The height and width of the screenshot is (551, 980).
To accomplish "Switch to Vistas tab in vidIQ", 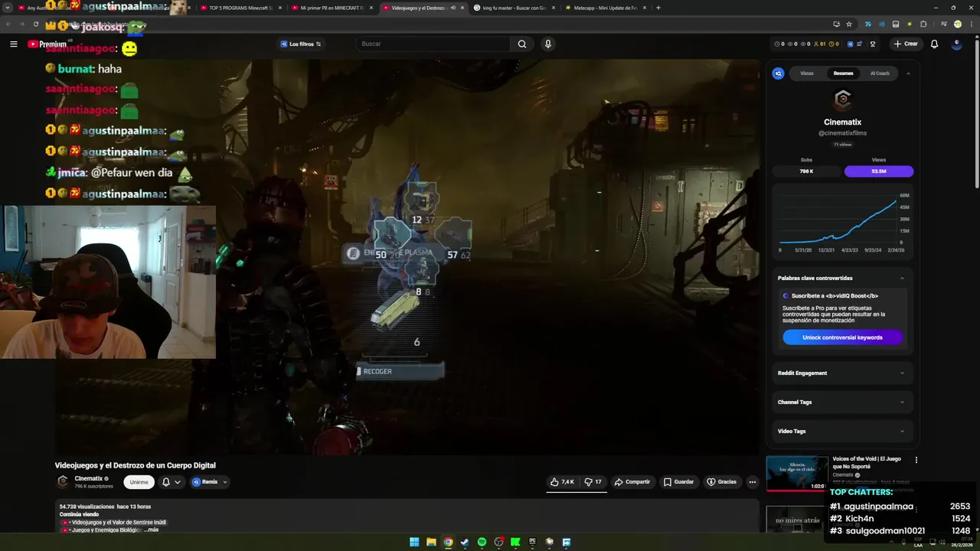I will (x=806, y=73).
